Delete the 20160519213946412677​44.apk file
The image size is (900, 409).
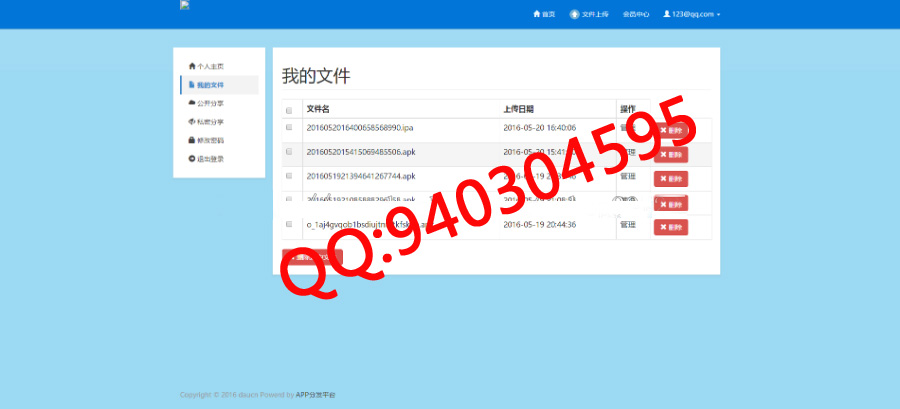(x=671, y=178)
